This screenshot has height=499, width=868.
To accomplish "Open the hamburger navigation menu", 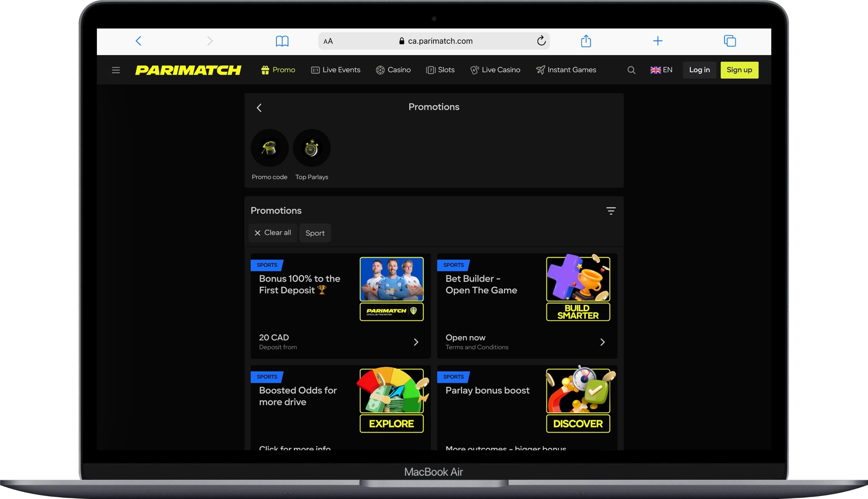I will click(x=115, y=70).
